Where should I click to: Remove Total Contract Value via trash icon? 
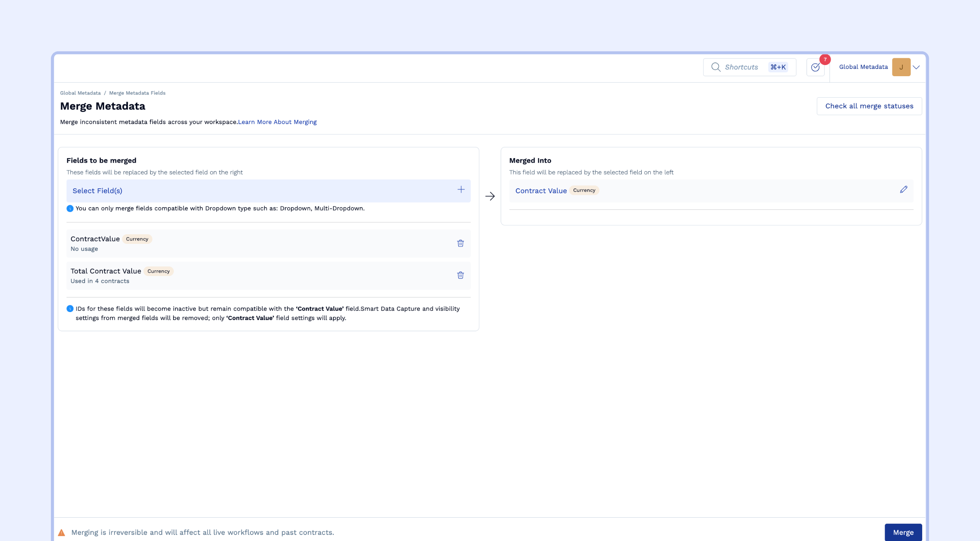coord(460,275)
